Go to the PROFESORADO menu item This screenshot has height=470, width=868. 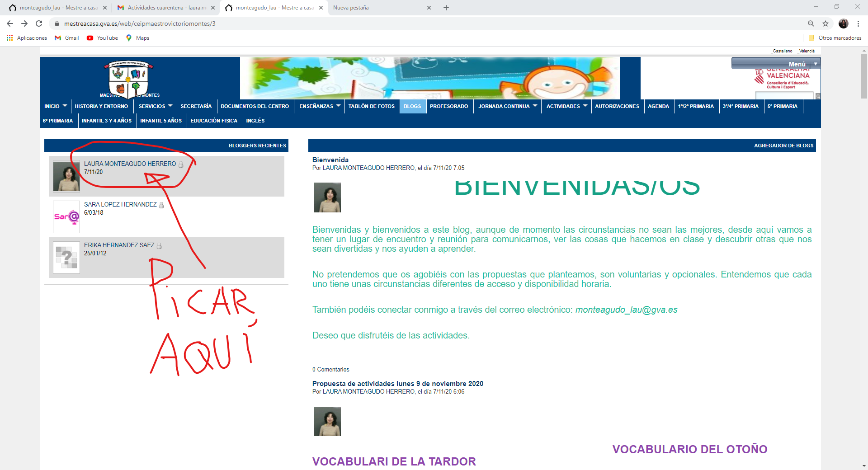click(x=449, y=106)
